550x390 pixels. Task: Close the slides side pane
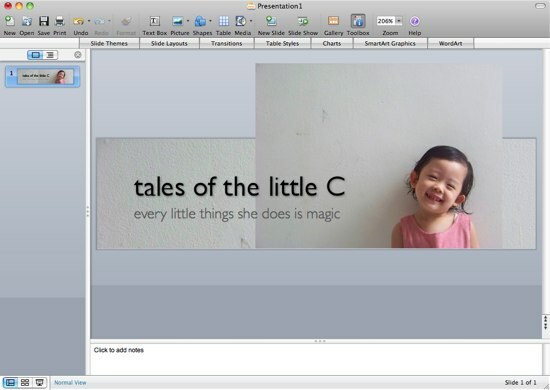[x=78, y=55]
